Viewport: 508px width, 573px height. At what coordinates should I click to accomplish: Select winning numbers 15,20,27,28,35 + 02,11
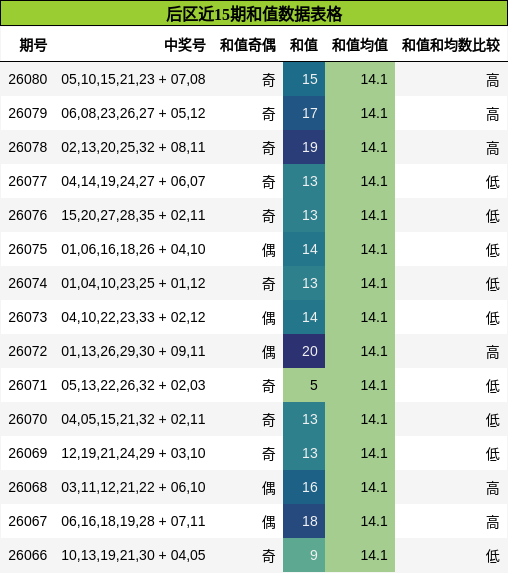133,215
